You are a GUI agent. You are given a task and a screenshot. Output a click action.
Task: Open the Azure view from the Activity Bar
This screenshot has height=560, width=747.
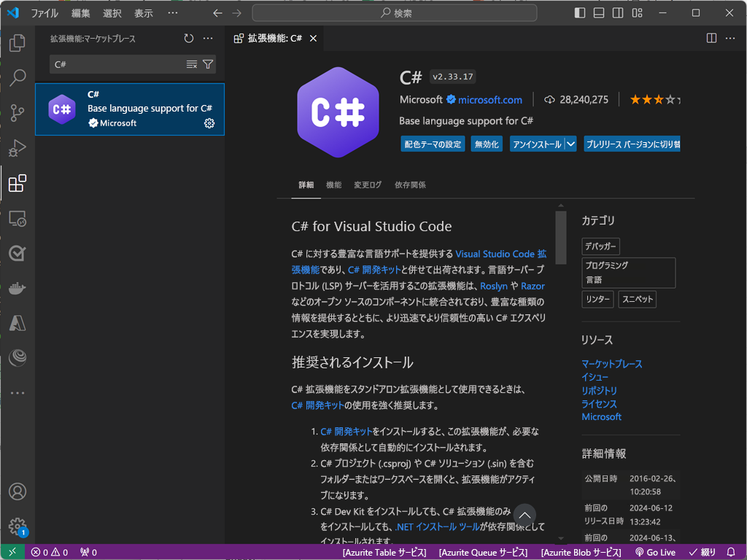tap(18, 322)
